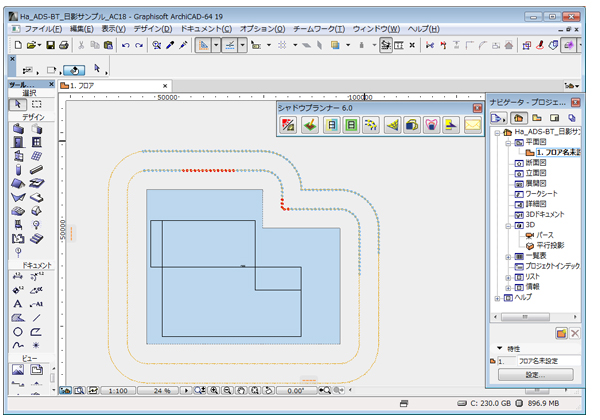
Task: Toggle the Snap Guides button in the toolbar
Action: point(230,45)
